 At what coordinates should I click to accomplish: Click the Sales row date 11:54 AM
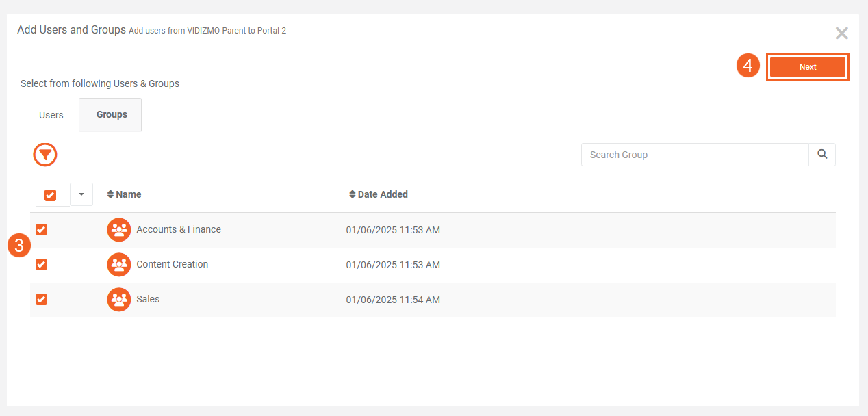(393, 300)
